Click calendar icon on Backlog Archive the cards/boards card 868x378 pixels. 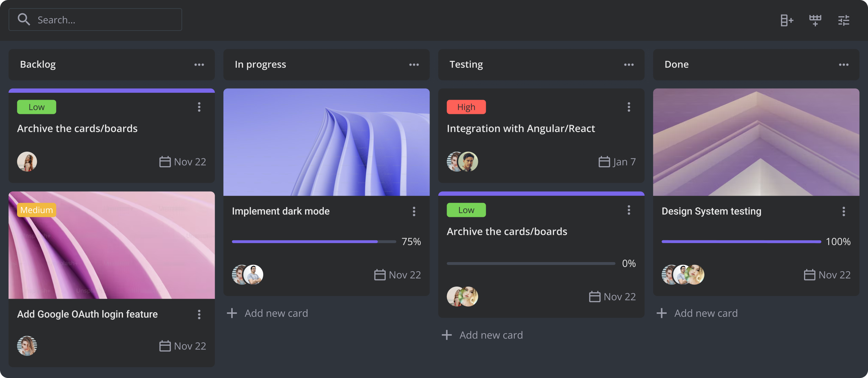[x=165, y=161]
